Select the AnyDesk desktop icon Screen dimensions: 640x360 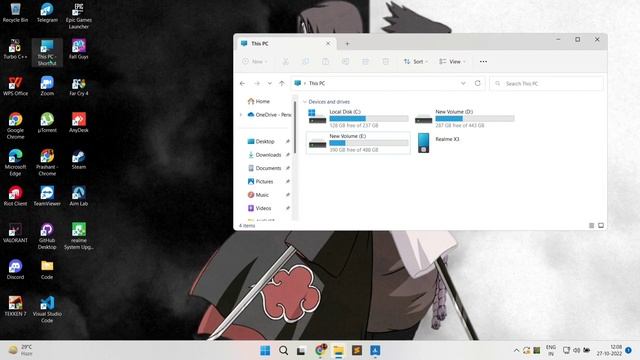78,122
